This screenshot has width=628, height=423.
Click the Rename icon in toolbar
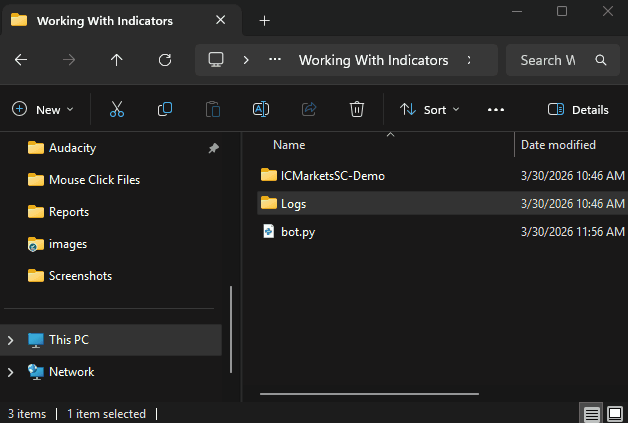(x=260, y=110)
